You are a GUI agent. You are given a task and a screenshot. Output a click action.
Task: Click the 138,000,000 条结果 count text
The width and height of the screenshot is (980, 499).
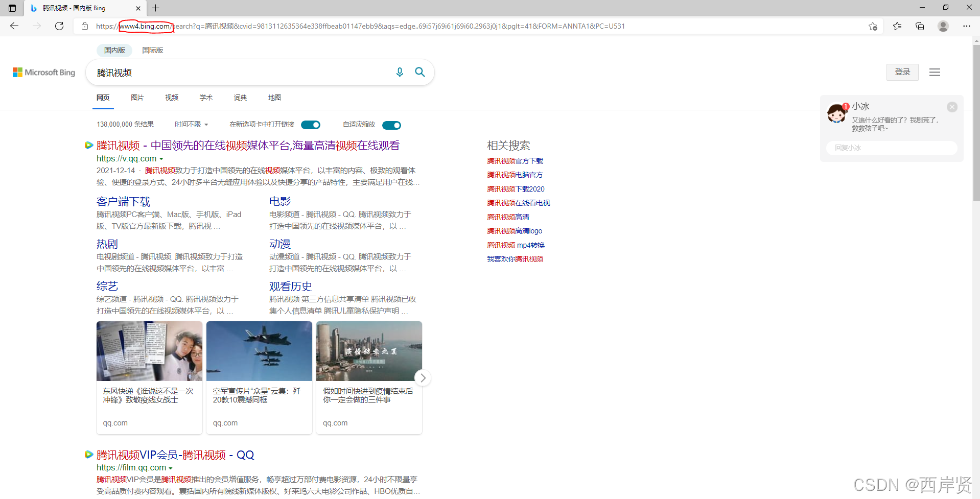(125, 125)
